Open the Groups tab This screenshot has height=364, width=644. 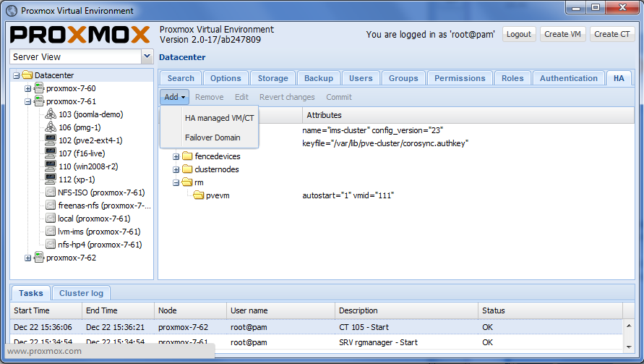[403, 78]
